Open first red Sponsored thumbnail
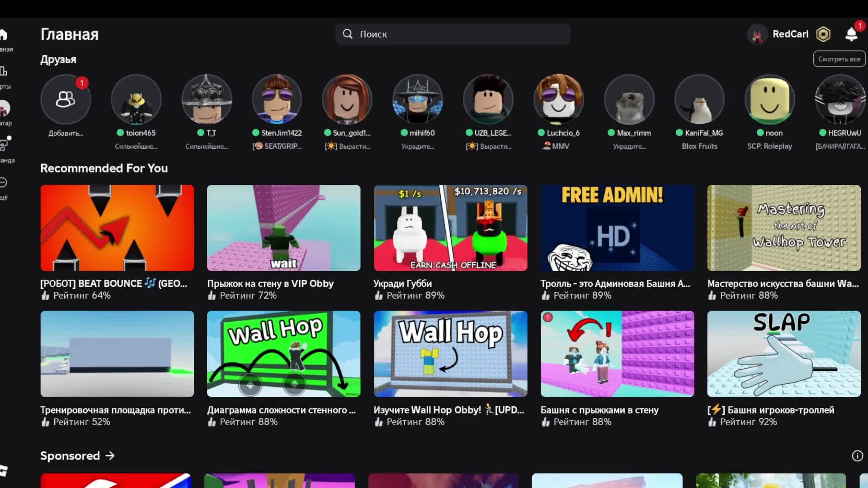The image size is (868, 488). coord(115,481)
